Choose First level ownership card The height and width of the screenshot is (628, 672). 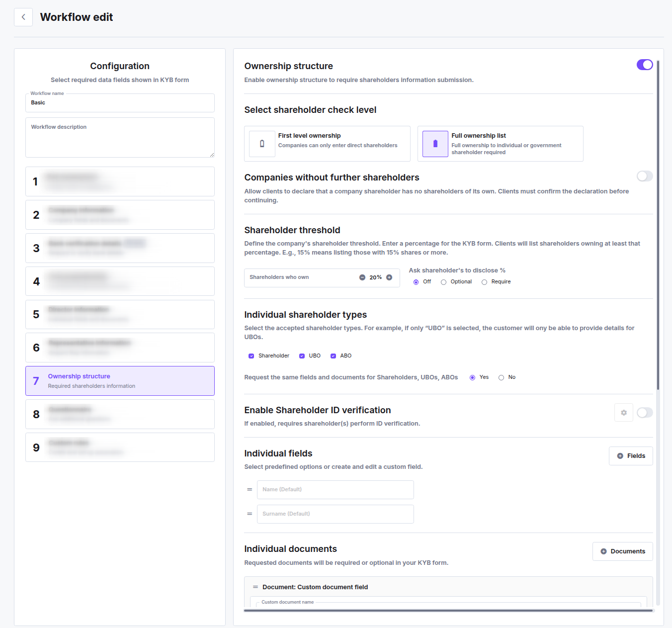tap(327, 144)
